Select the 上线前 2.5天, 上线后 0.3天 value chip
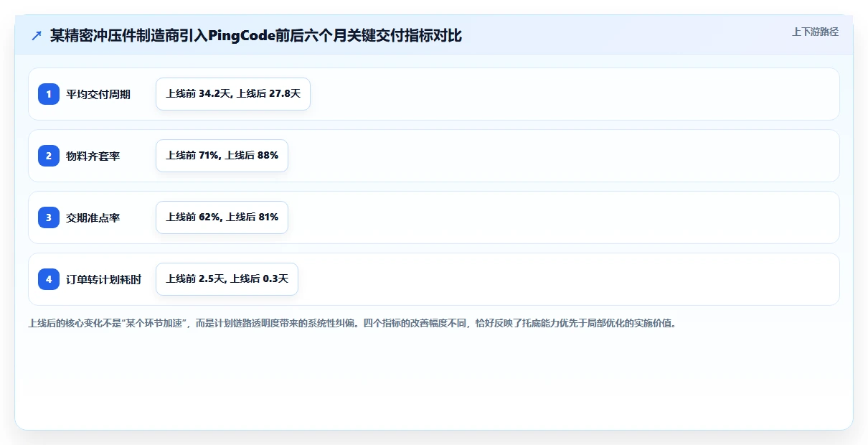Image resolution: width=868 pixels, height=445 pixels. tap(227, 279)
